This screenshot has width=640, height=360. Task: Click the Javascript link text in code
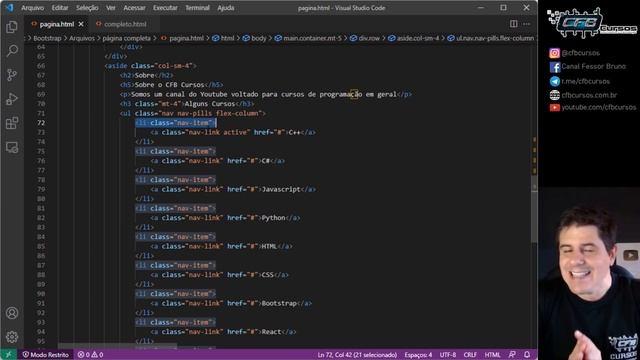[281, 189]
